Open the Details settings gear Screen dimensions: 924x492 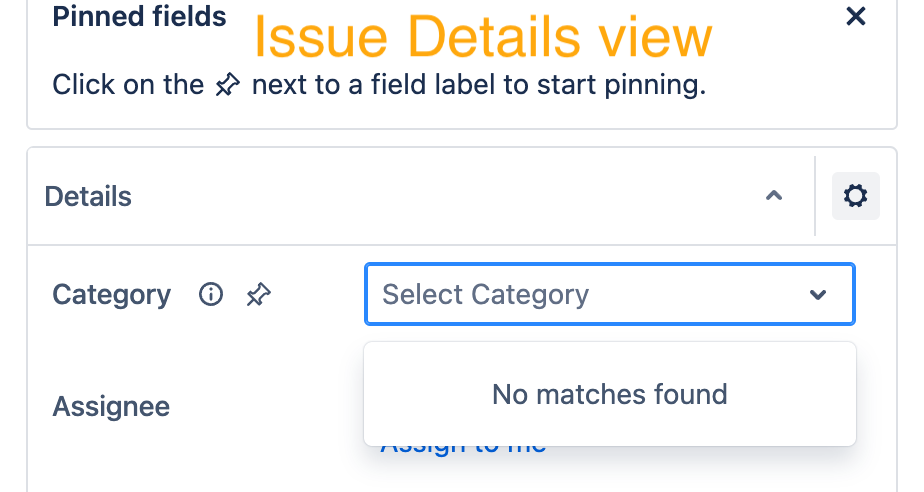click(855, 196)
